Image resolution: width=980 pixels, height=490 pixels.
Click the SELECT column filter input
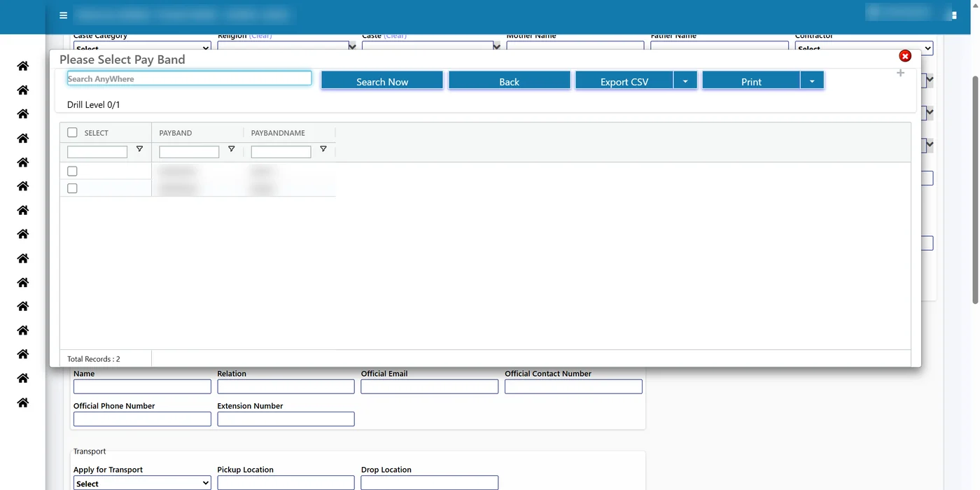[x=97, y=152]
